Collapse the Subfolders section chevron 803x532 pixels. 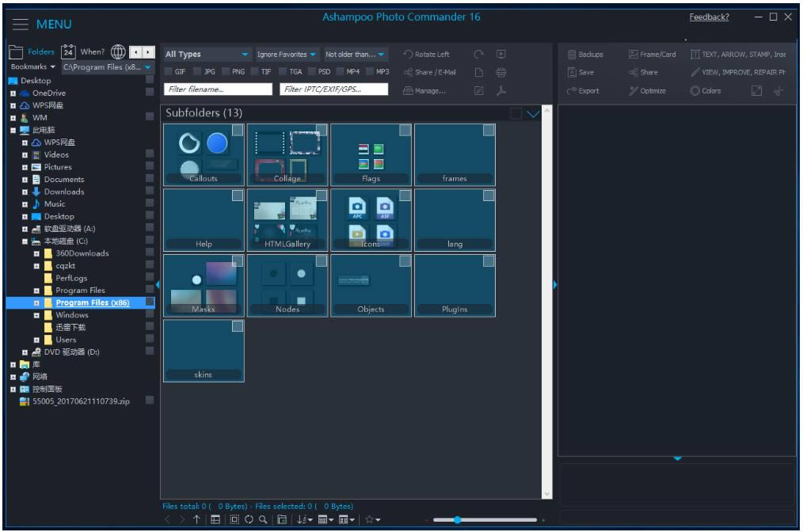tap(533, 114)
